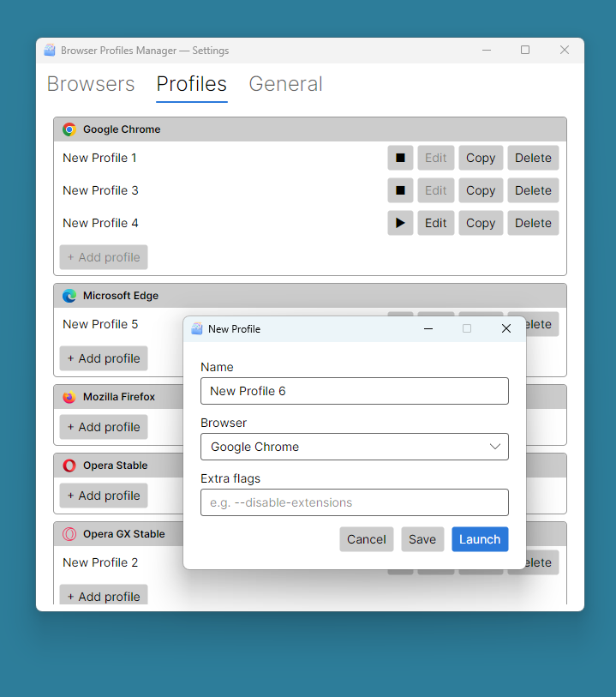This screenshot has width=616, height=697.
Task: Add profile under Google Chrome
Action: (104, 257)
